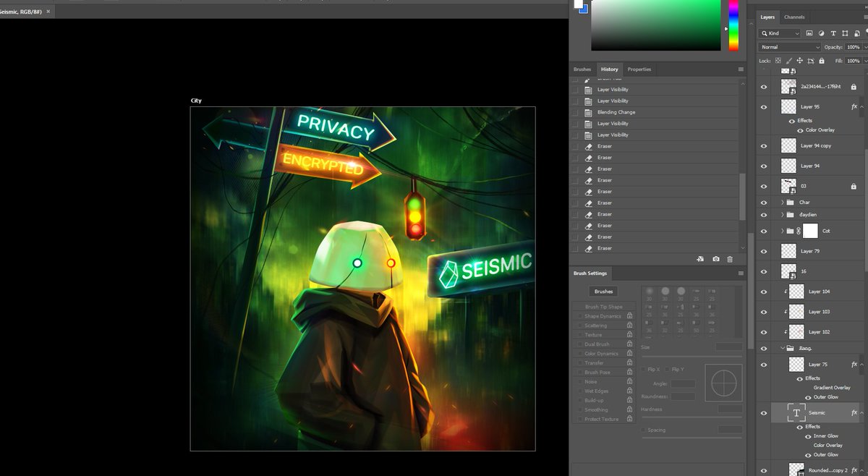Collapse Layer 95 effects list arrow
This screenshot has height=476, width=868.
coord(862,106)
